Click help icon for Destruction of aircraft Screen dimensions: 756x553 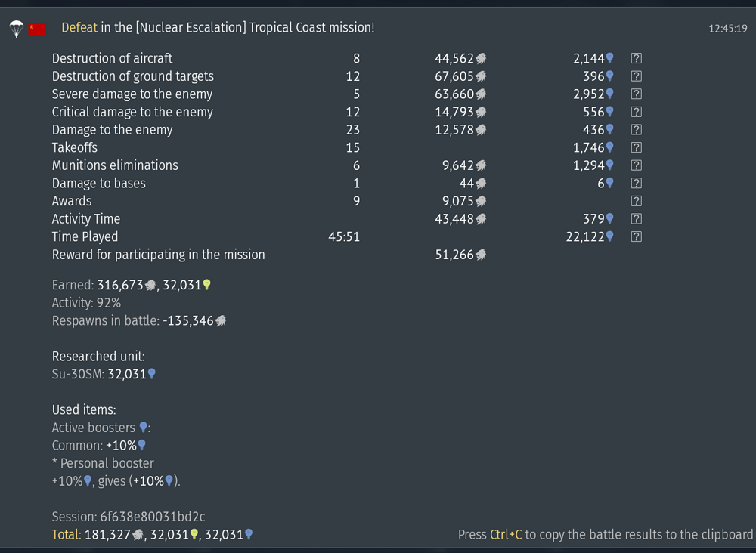point(636,58)
